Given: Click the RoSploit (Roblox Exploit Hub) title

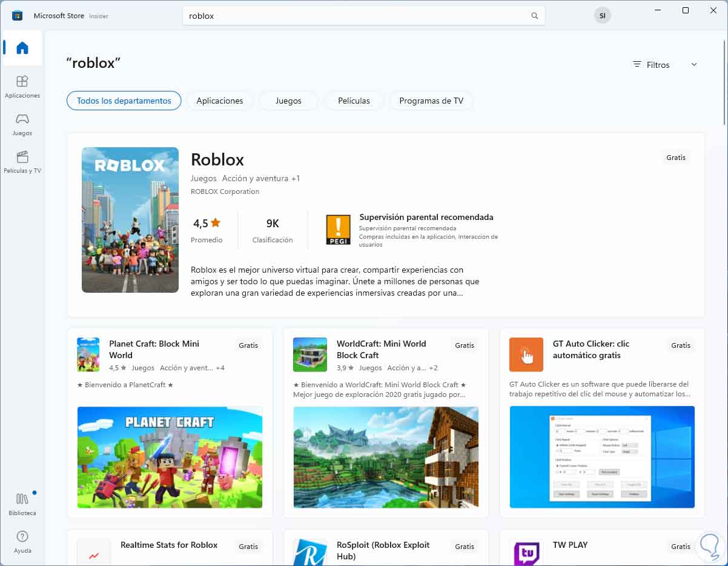Looking at the screenshot, I should [x=383, y=550].
